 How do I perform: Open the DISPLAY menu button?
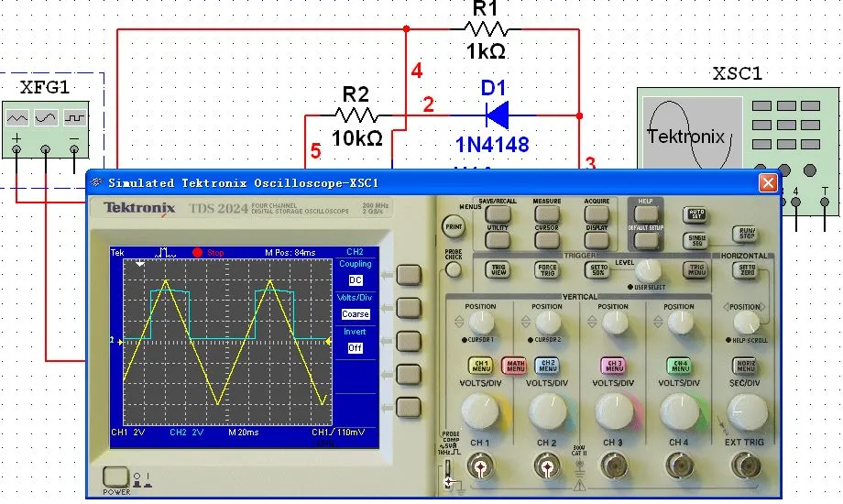(597, 240)
